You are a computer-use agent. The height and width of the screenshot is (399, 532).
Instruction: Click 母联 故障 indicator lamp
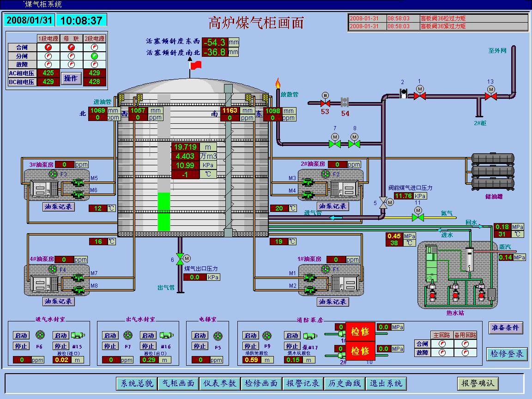tap(71, 64)
